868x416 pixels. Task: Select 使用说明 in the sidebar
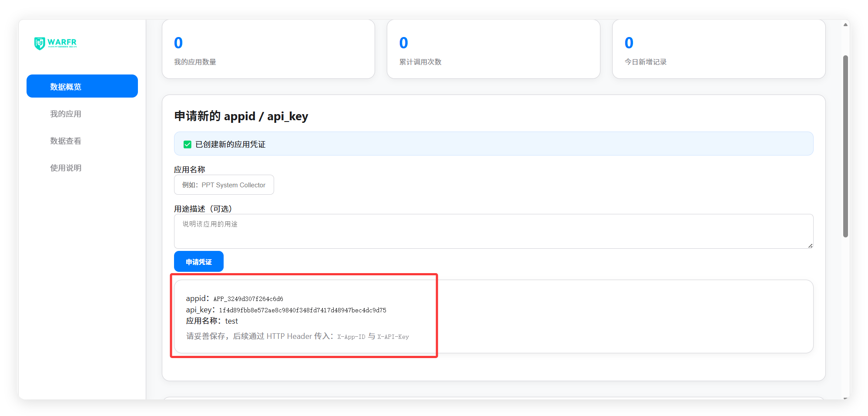[66, 168]
